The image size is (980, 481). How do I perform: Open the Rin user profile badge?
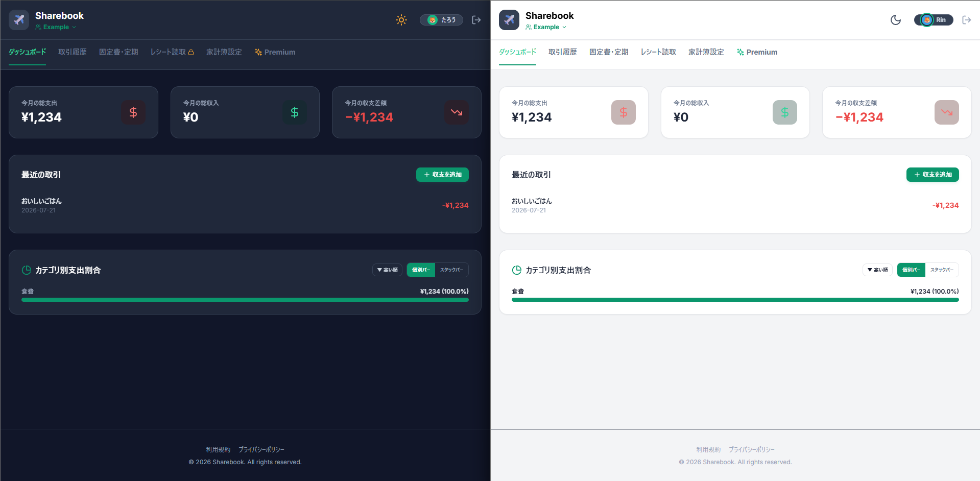click(934, 20)
